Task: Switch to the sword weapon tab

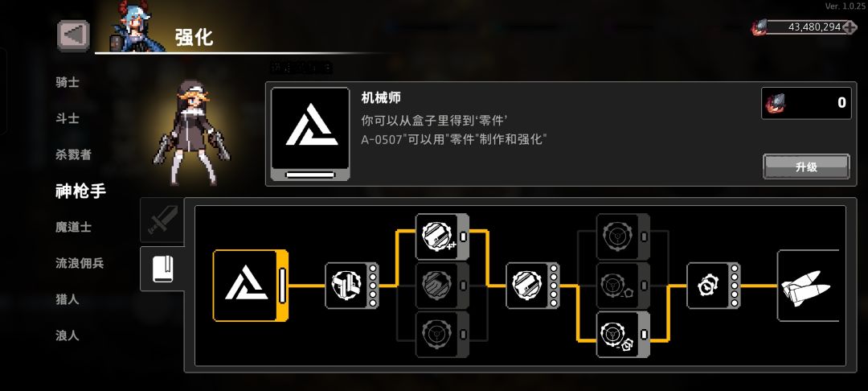Action: (162, 220)
